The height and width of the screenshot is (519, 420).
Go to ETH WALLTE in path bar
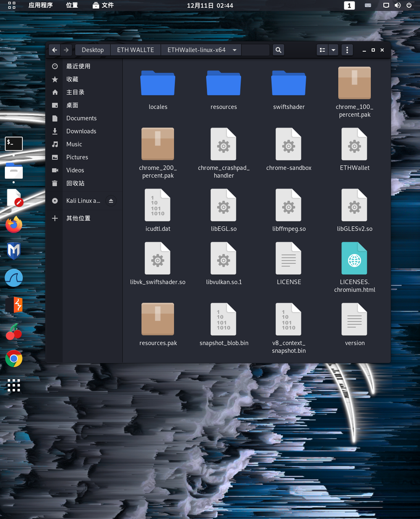[x=135, y=50]
